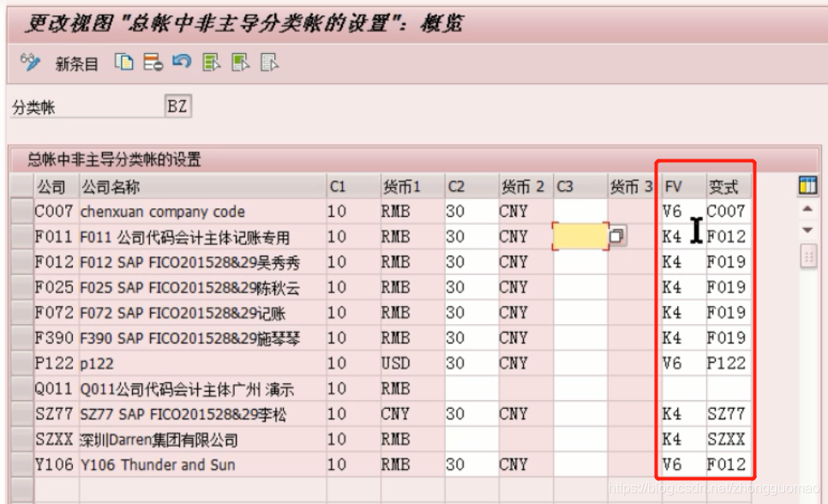Image resolution: width=828 pixels, height=504 pixels.
Task: Click the Delete row icon in toolbar
Action: point(153,63)
